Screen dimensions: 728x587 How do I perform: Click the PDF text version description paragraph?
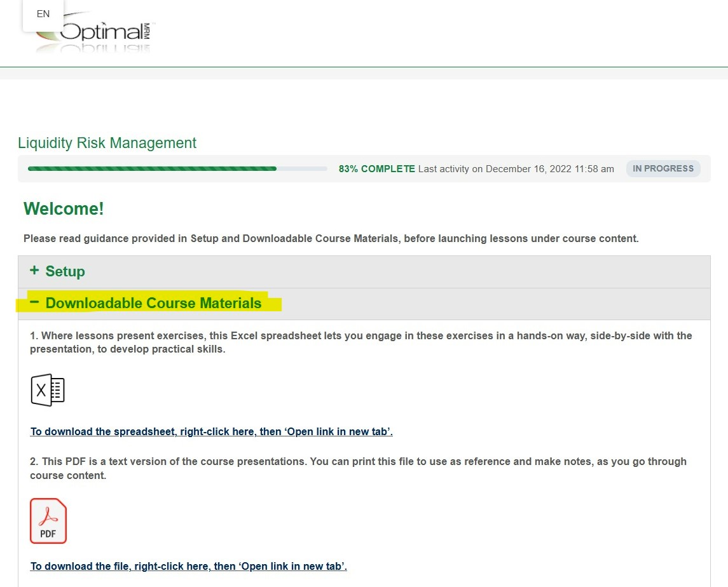358,468
